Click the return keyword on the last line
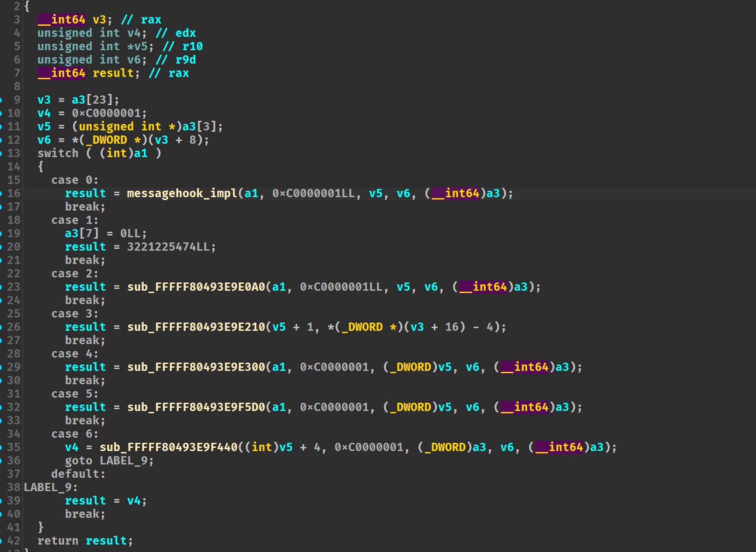The image size is (756, 552). point(58,540)
